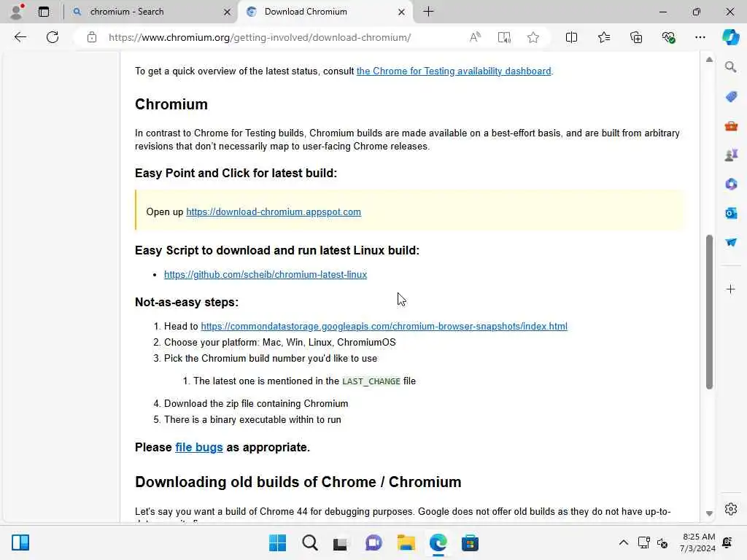Open Microsoft 365 icon in sidebar
The width and height of the screenshot is (747, 560).
[731, 184]
